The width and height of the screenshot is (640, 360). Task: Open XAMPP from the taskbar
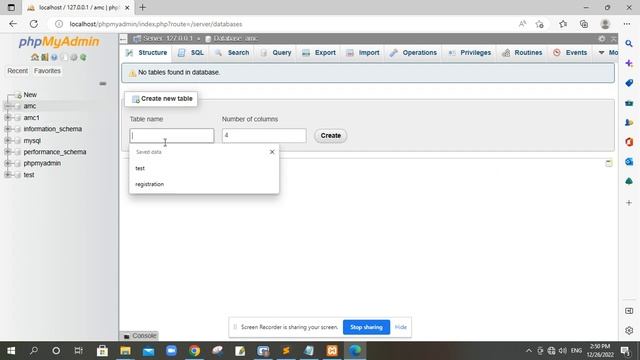click(x=332, y=351)
